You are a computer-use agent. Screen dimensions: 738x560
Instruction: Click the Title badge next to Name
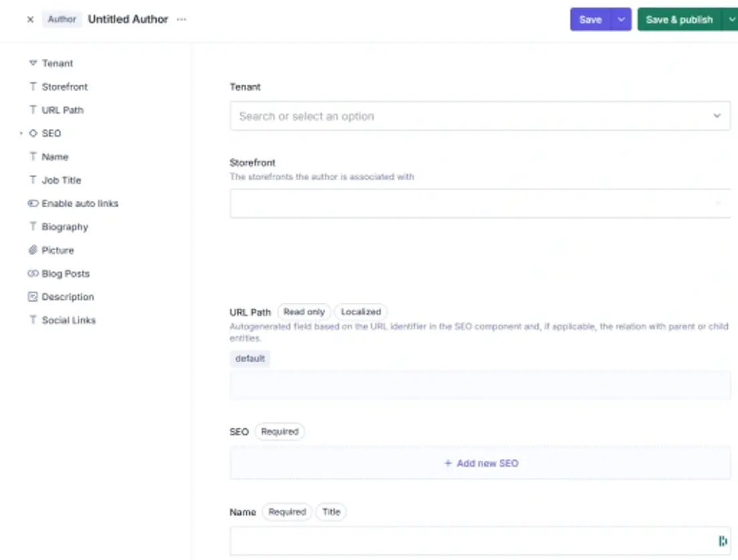tap(331, 512)
